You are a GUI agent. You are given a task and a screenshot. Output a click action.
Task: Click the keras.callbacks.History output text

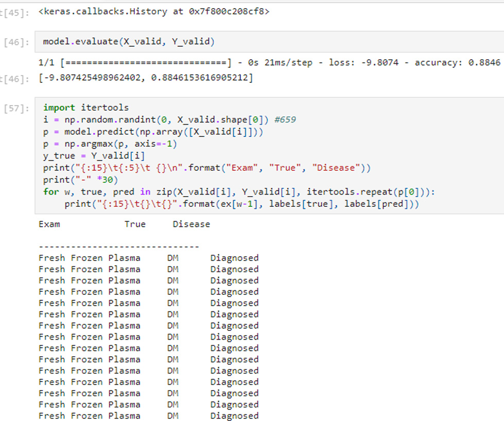(153, 11)
